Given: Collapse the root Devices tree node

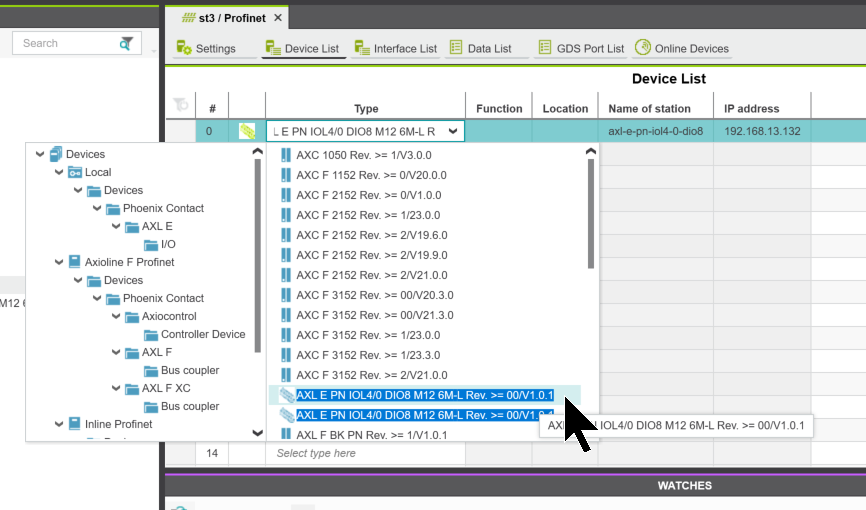Looking at the screenshot, I should pyautogui.click(x=40, y=154).
